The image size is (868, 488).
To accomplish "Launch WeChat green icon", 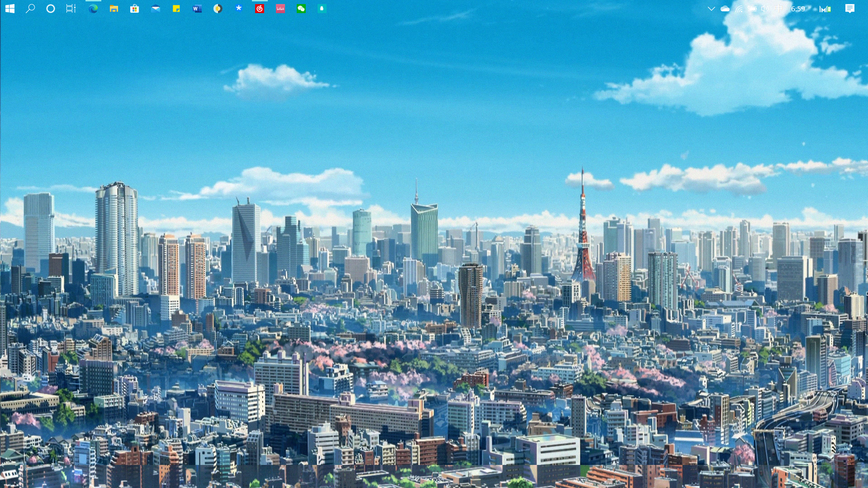I will [301, 8].
